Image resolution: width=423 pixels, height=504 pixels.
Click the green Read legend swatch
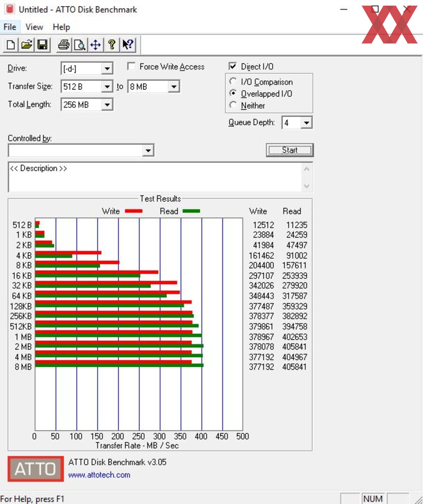click(x=191, y=211)
